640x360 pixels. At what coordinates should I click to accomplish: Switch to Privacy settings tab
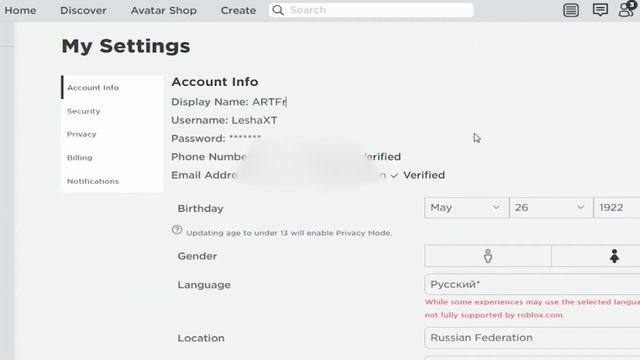[112, 134]
